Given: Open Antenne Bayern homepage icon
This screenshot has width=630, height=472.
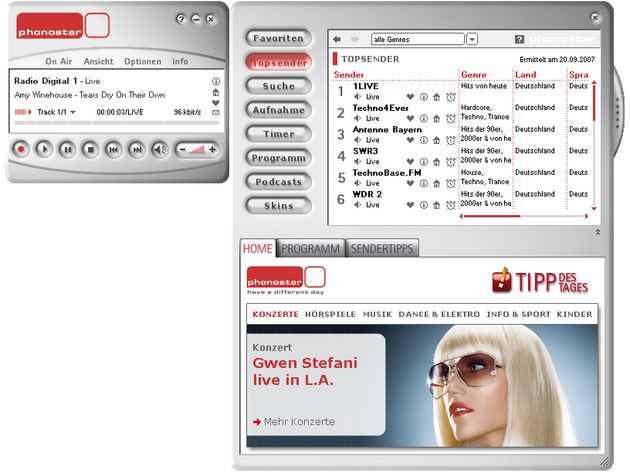Looking at the screenshot, I should point(436,140).
